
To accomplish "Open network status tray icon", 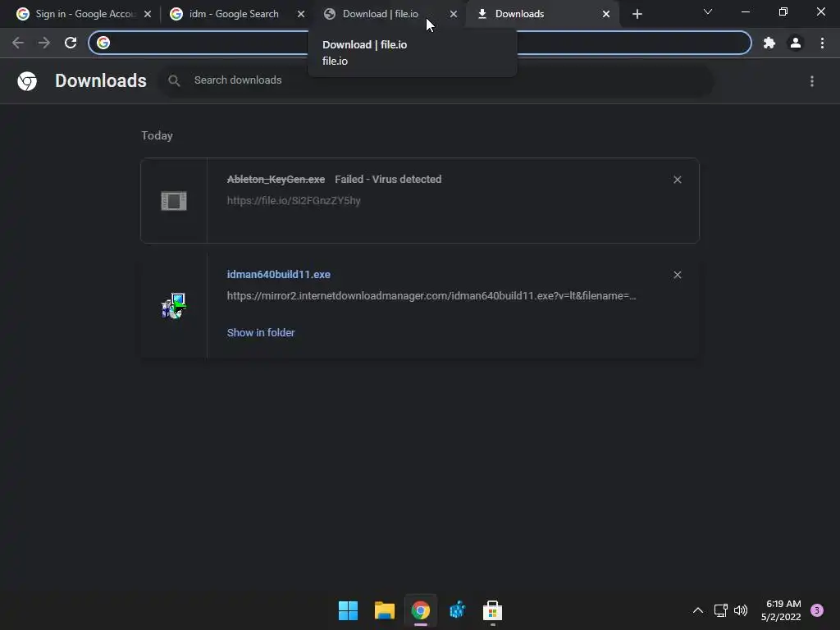I will [720, 610].
